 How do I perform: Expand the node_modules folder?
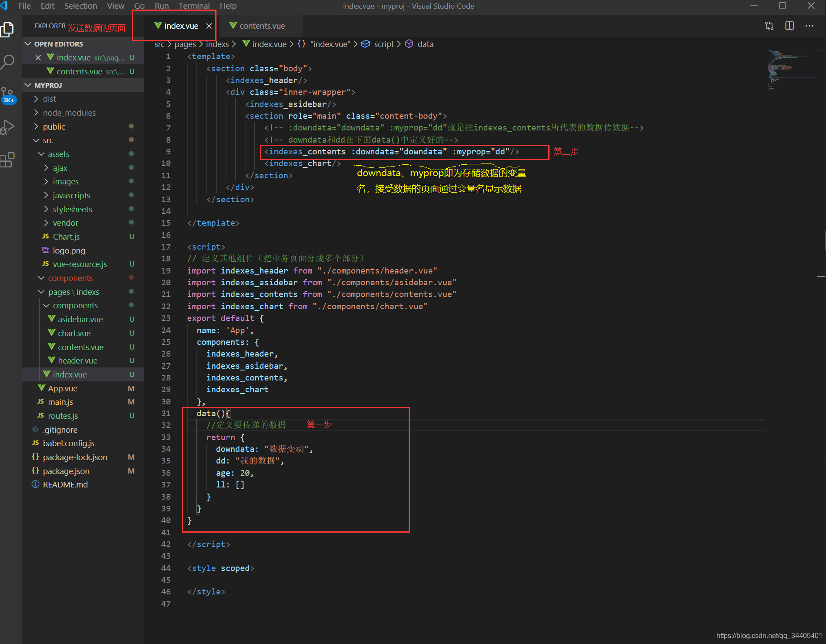tap(36, 113)
